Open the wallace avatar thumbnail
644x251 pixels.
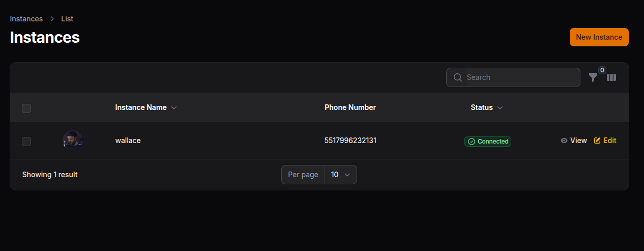click(73, 141)
